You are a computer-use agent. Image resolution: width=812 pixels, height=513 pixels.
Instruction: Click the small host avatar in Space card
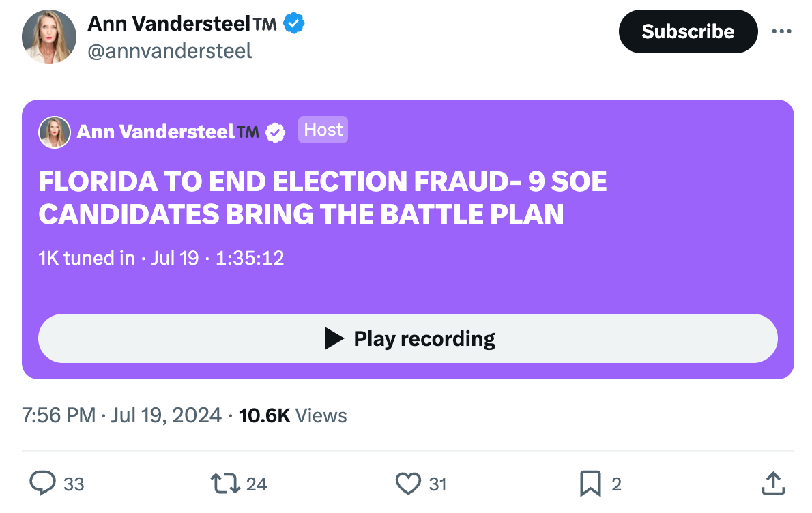pyautogui.click(x=55, y=132)
